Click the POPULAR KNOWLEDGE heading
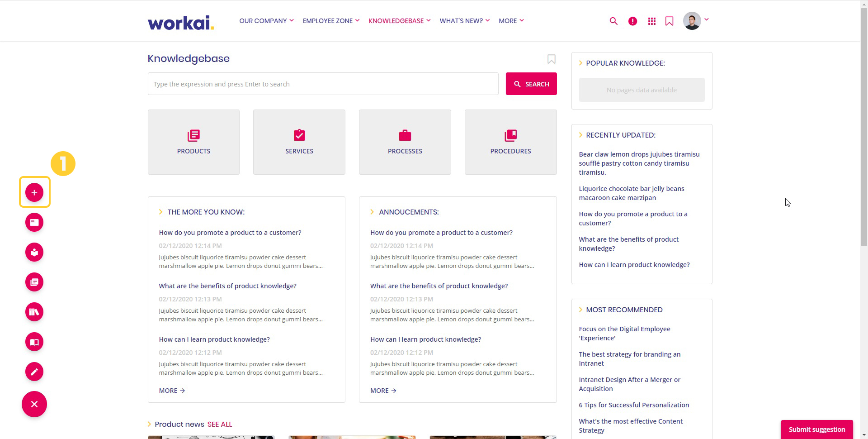 [x=625, y=63]
